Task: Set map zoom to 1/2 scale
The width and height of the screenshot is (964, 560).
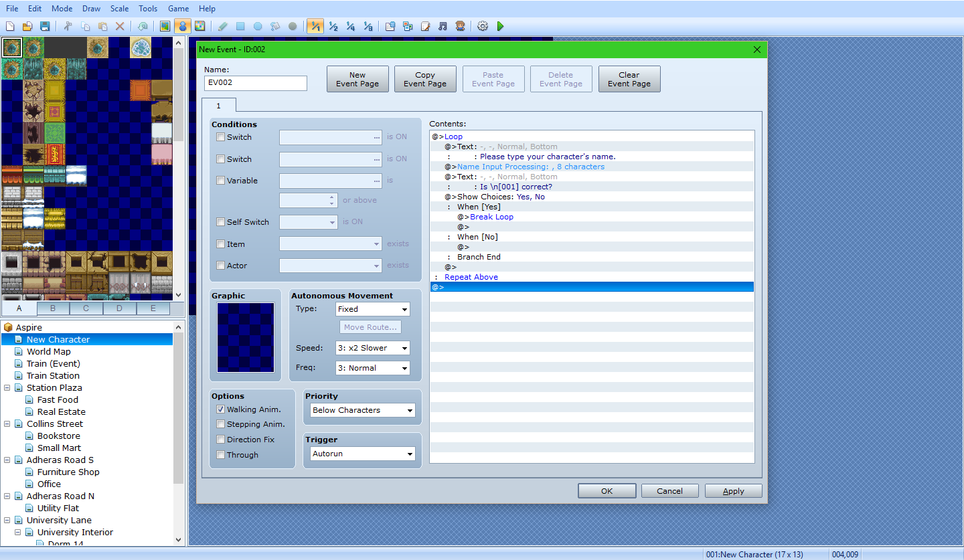Action: tap(333, 26)
